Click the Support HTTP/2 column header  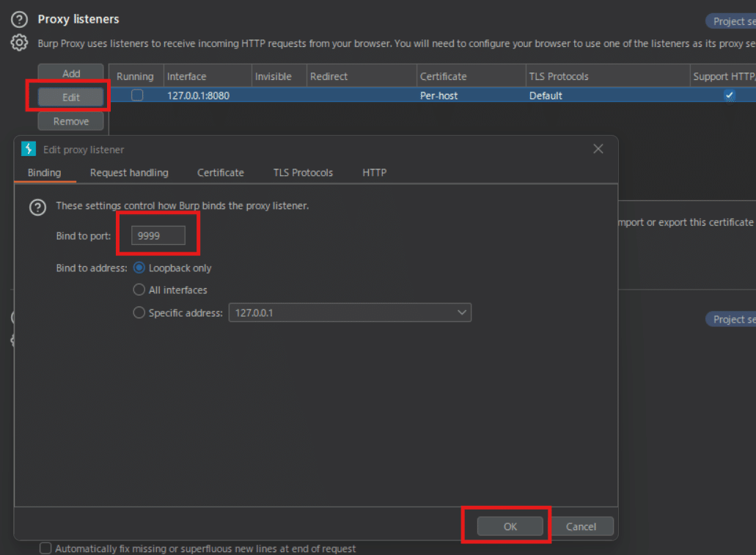pyautogui.click(x=723, y=76)
